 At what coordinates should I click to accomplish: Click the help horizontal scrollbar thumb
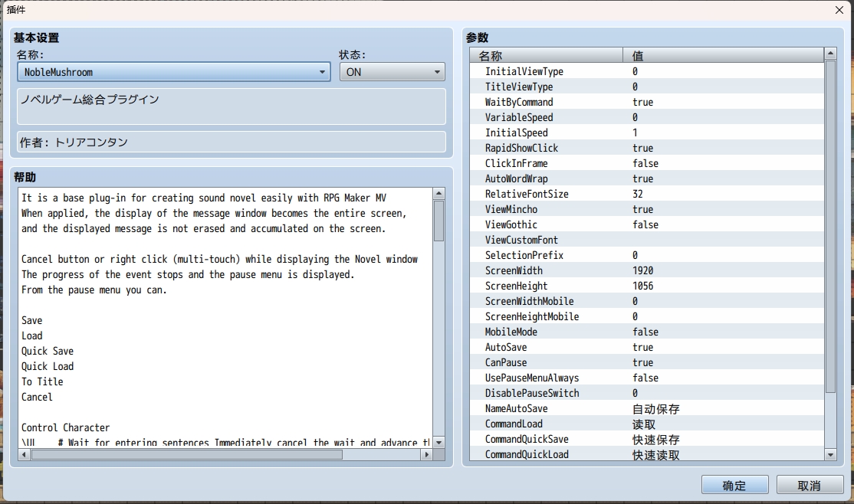tap(187, 454)
